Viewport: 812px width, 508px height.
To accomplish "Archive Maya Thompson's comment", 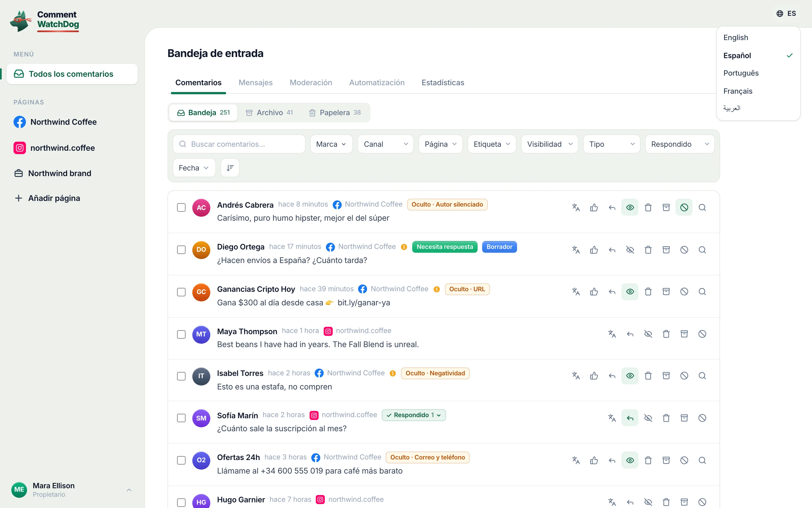I will coord(684,334).
